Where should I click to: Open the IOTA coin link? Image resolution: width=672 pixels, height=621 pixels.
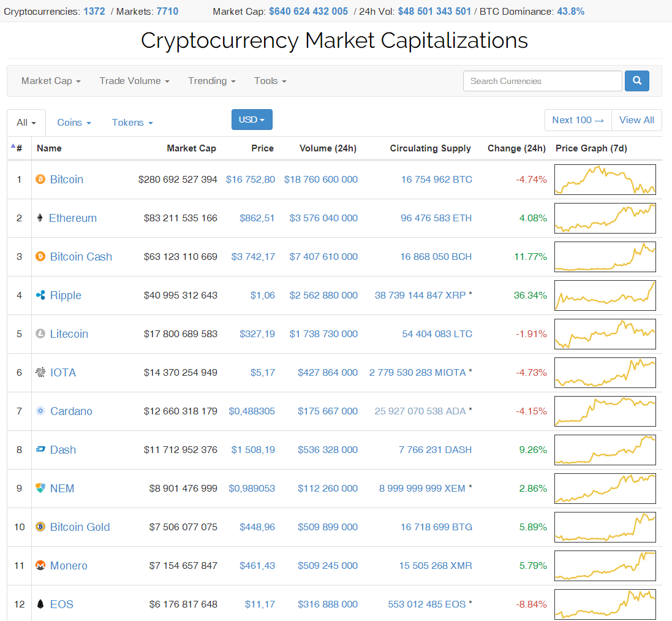tap(63, 372)
